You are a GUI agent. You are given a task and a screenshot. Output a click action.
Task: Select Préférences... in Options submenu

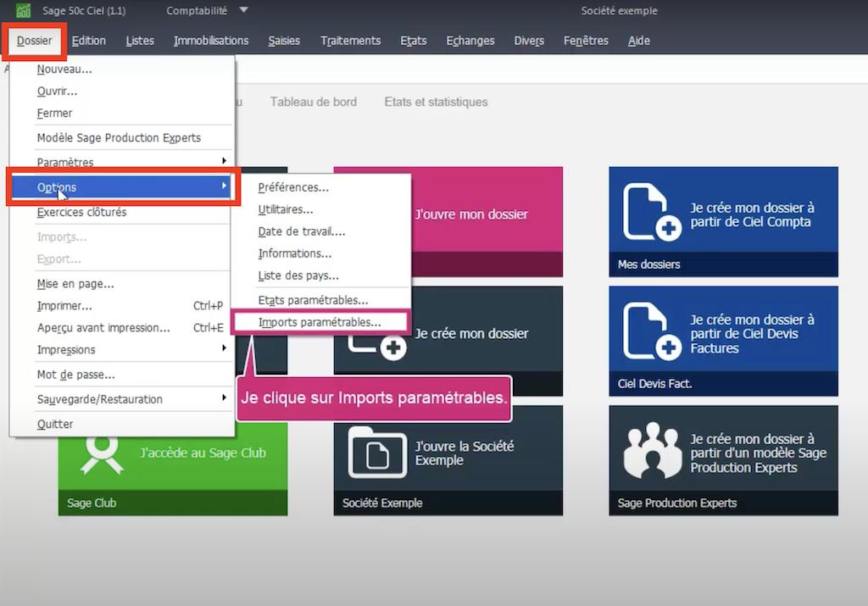[321, 187]
